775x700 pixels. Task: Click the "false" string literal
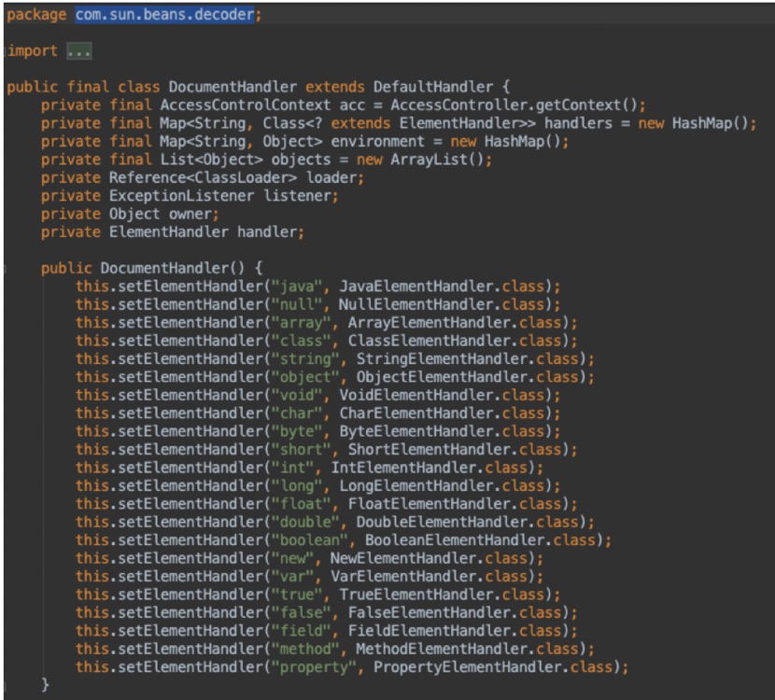(x=301, y=613)
